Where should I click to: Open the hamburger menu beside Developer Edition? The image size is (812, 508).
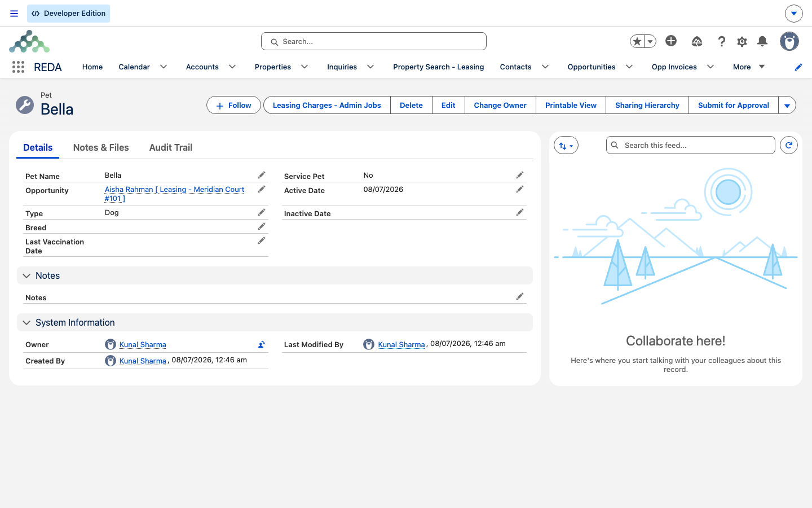pyautogui.click(x=14, y=14)
